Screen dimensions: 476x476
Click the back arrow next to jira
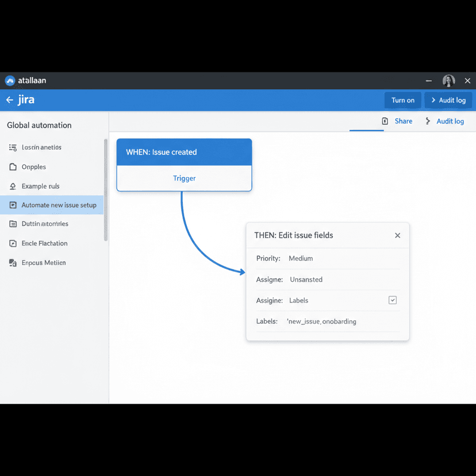point(9,99)
